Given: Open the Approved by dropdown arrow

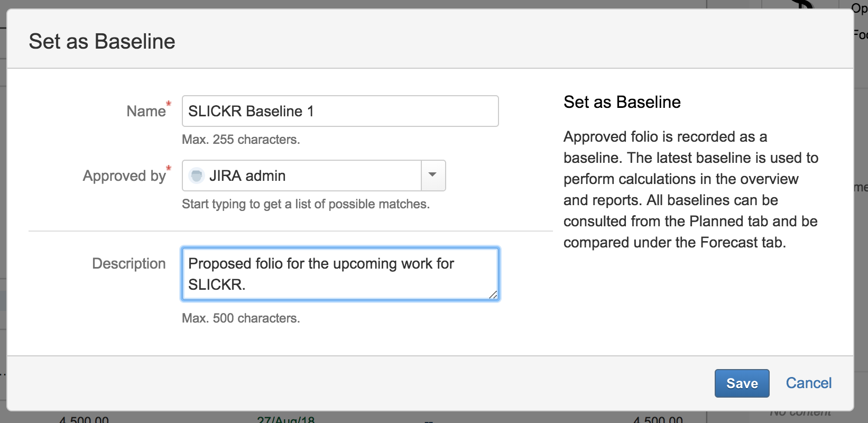Looking at the screenshot, I should click(x=433, y=175).
